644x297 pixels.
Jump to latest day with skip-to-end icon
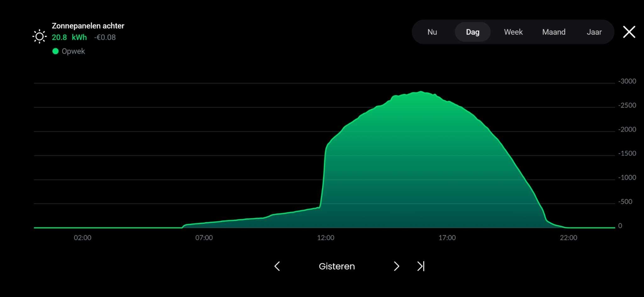point(421,266)
